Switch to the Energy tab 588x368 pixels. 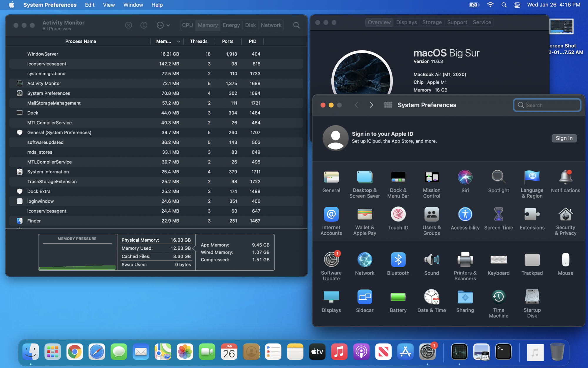coord(231,25)
